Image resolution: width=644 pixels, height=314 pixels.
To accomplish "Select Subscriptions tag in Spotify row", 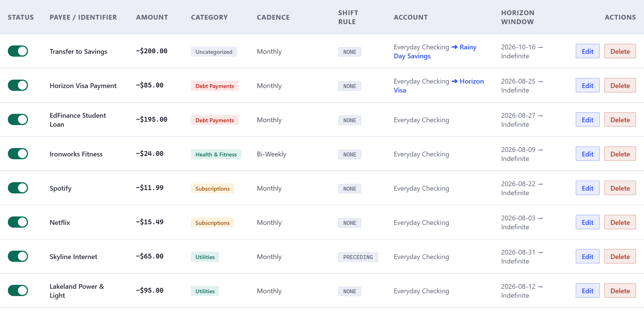I will point(212,188).
